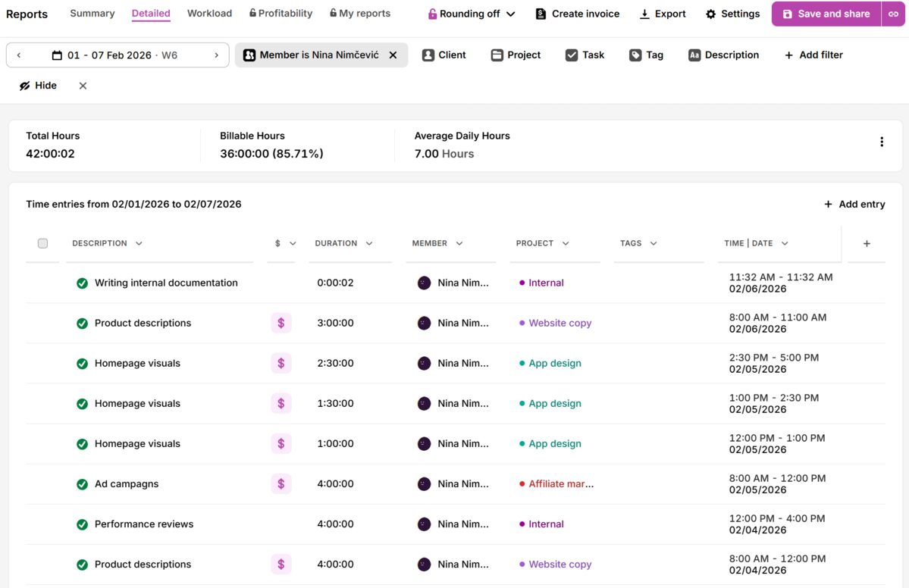Viewport: 909px width, 588px height.
Task: Open the Tag filter
Action: tap(647, 55)
